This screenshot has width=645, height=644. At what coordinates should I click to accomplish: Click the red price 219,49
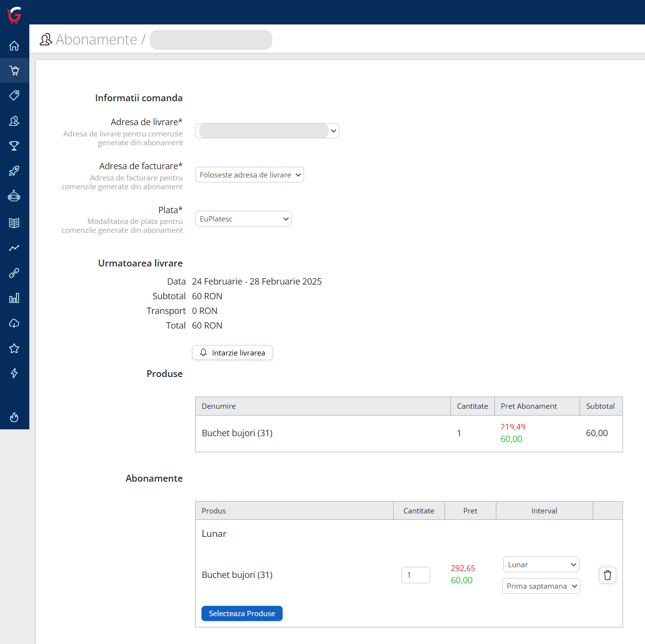point(513,427)
